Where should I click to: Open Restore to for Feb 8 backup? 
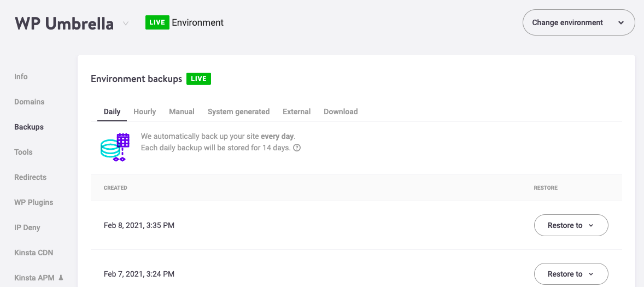571,225
